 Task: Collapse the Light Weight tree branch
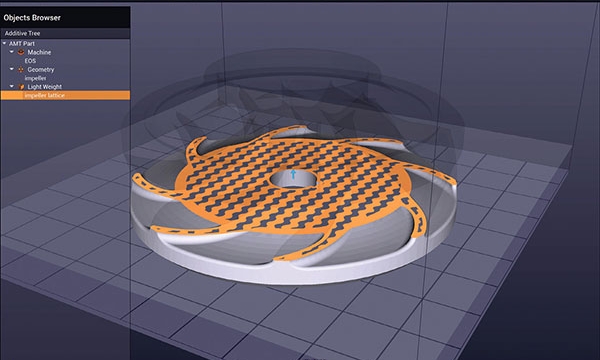pyautogui.click(x=12, y=86)
